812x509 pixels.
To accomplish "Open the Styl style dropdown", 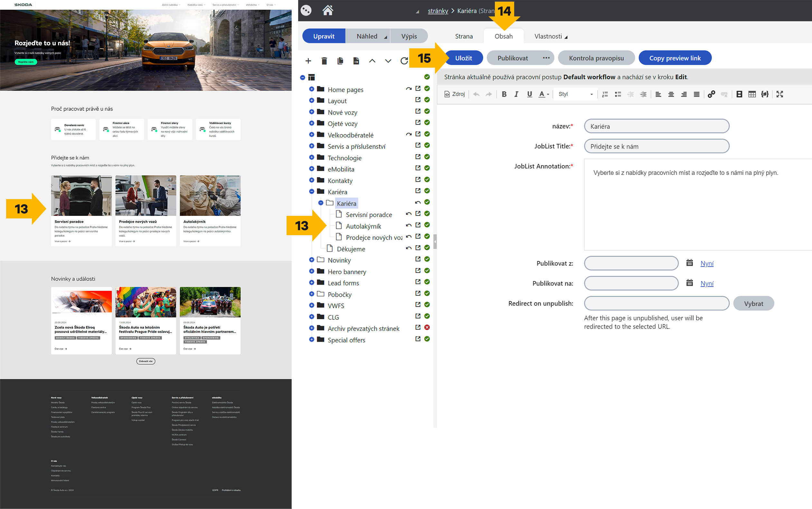I will click(576, 94).
